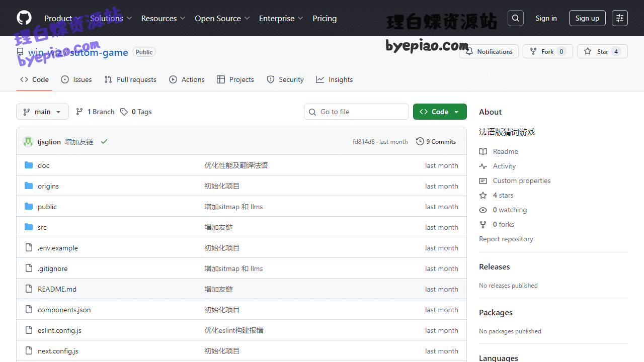This screenshot has height=362, width=644.
Task: Open commit message 优化性能及翻译法语
Action: pos(236,165)
